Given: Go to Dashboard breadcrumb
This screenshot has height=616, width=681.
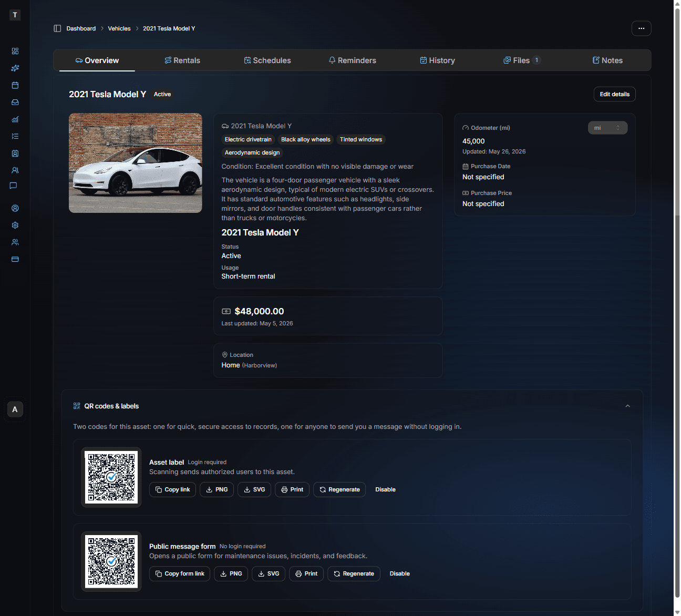Looking at the screenshot, I should pos(81,28).
